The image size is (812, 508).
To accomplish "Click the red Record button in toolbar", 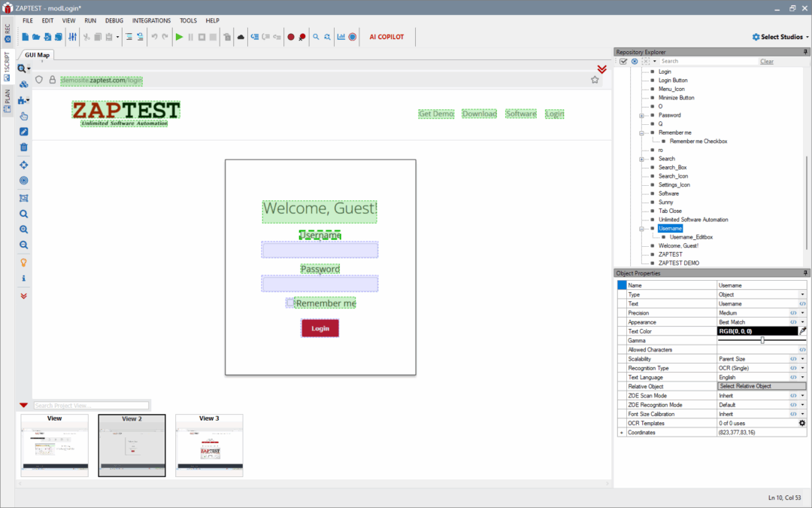I will pyautogui.click(x=290, y=37).
